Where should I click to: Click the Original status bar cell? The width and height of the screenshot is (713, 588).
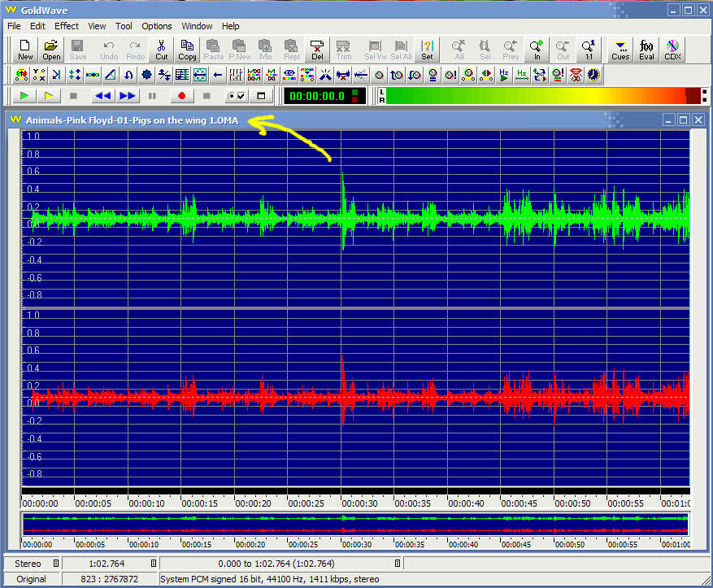(x=32, y=579)
